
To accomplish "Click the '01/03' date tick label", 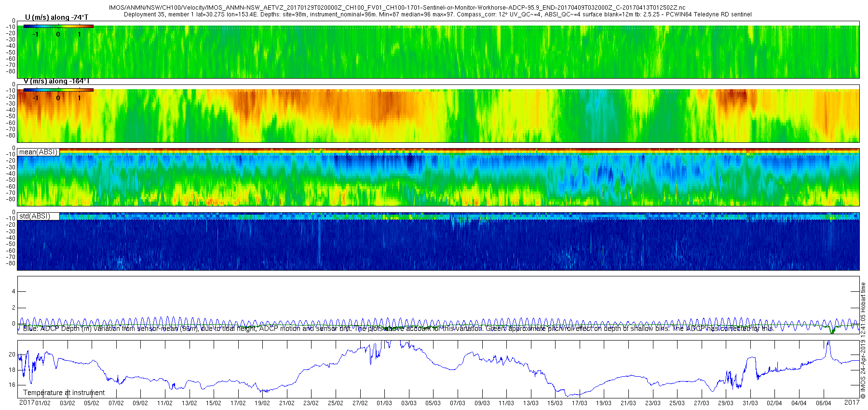I will pyautogui.click(x=384, y=403).
